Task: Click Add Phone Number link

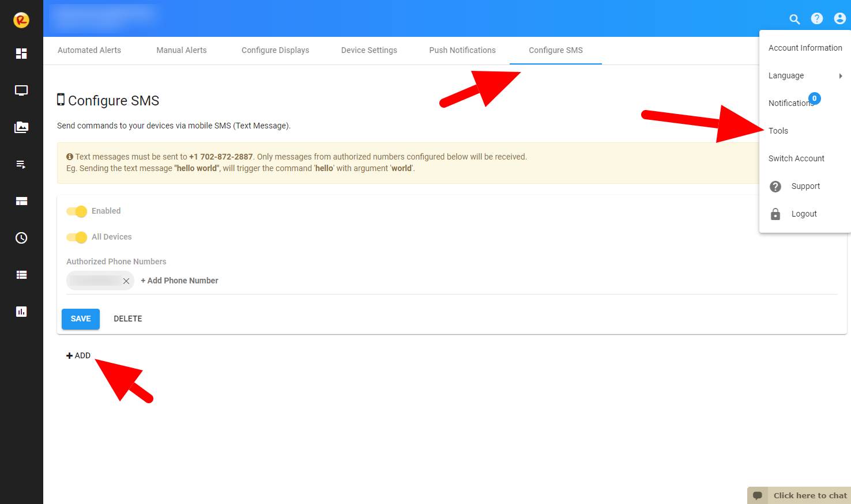Action: 179,281
